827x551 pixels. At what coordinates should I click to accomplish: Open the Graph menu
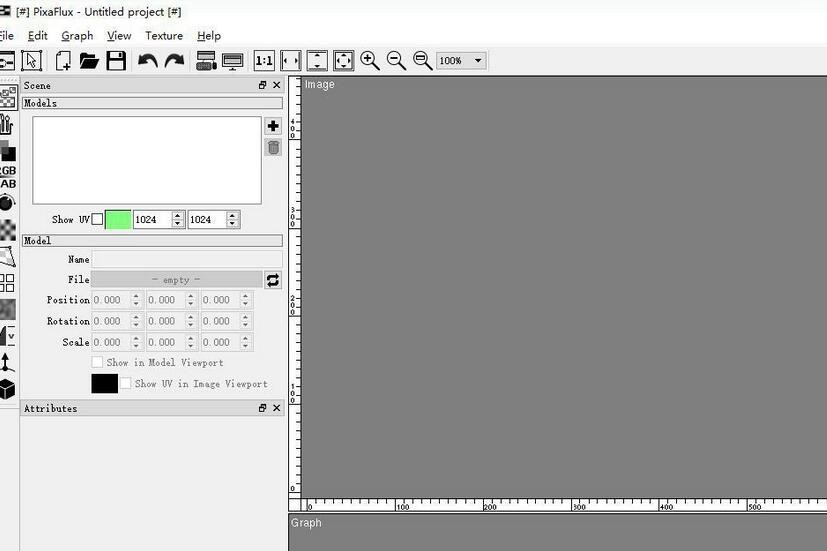77,36
